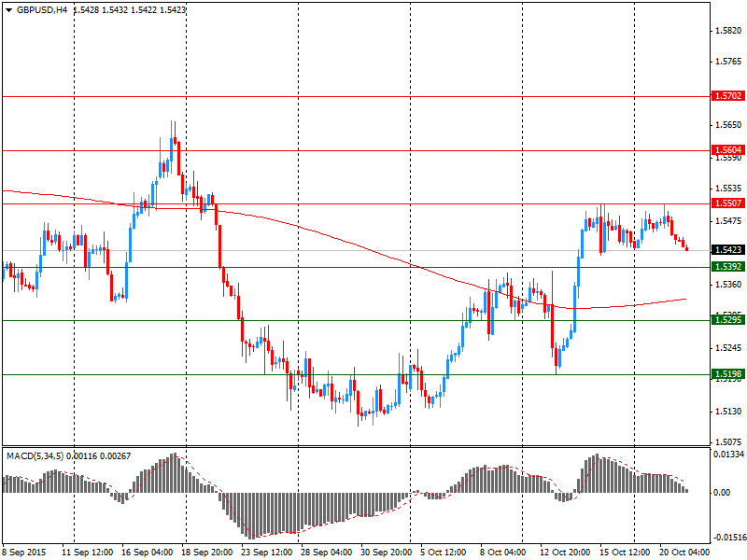Select the GBPUSD,H4 symbol title text
Image resolution: width=747 pixels, height=560 pixels.
[42, 10]
